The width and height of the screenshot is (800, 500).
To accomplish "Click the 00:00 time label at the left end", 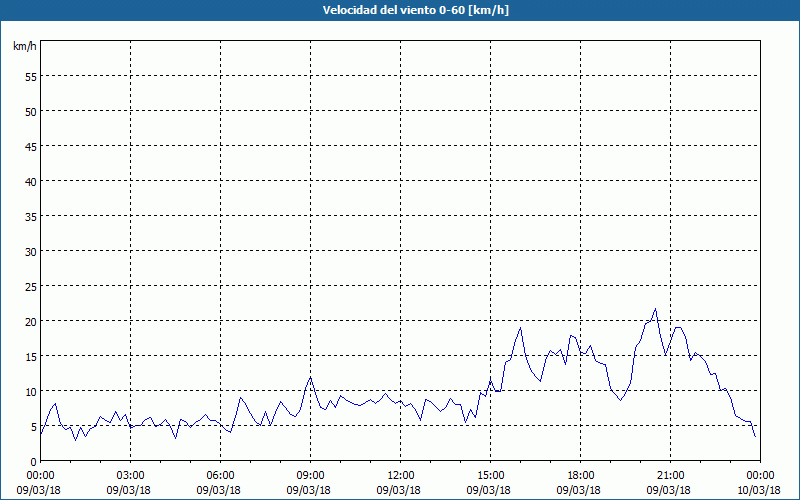I will click(x=40, y=475).
